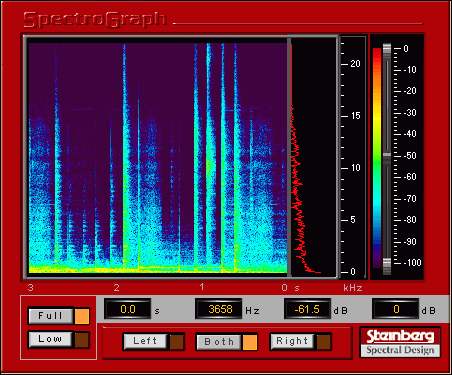Choose the Left channel button
The width and height of the screenshot is (452, 375).
coord(145,341)
